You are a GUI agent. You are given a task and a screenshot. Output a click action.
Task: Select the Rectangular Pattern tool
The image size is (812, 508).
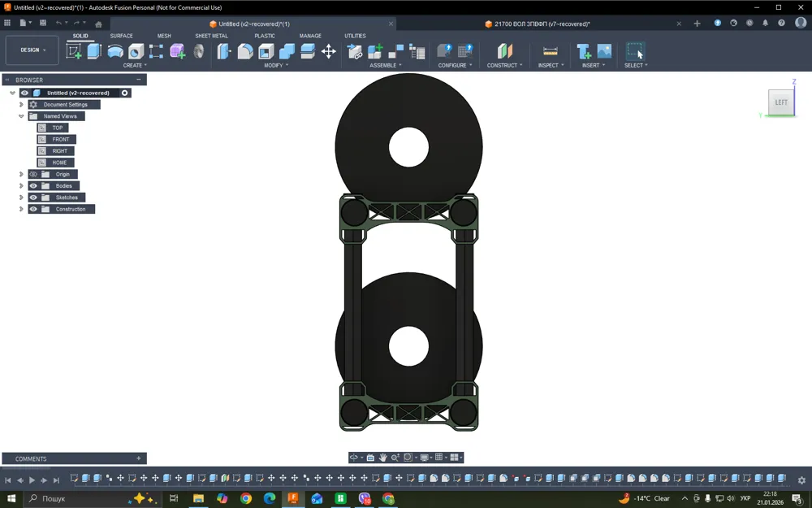(156, 51)
